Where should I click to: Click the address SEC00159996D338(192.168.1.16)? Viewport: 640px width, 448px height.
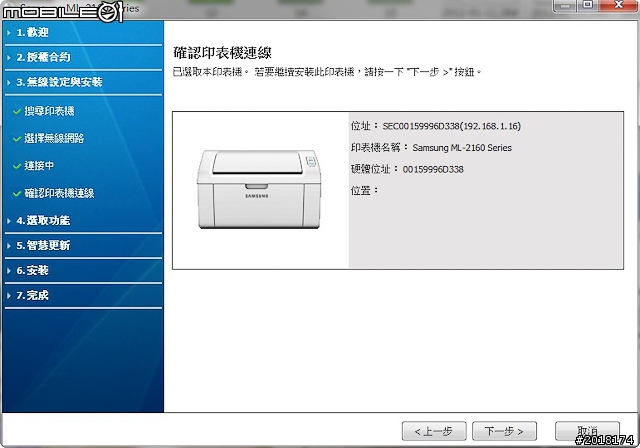coord(452,126)
